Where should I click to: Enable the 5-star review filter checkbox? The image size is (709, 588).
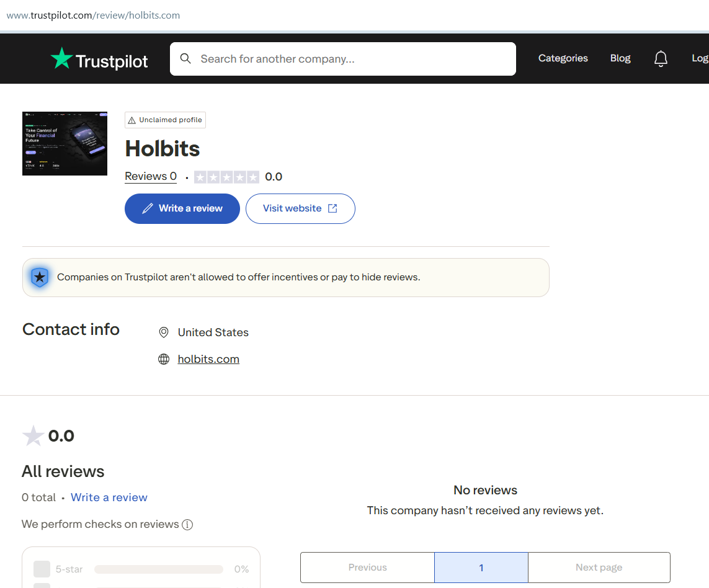coord(41,569)
